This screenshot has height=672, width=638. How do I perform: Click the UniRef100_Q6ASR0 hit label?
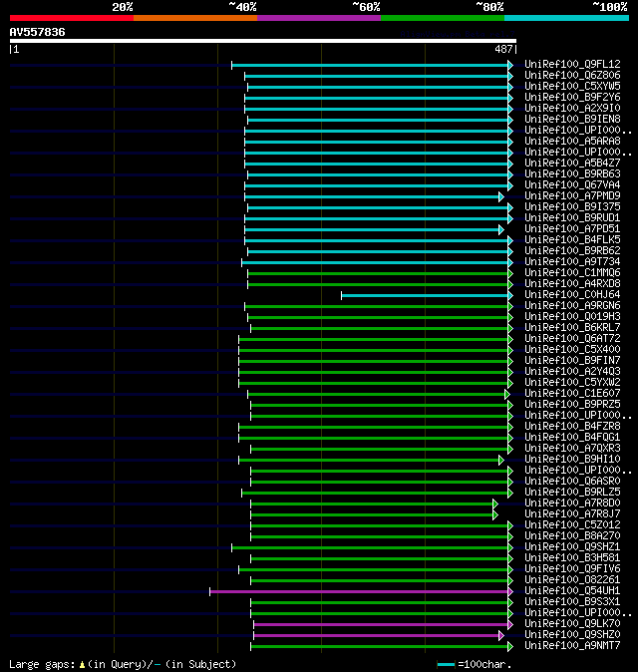pyautogui.click(x=572, y=482)
